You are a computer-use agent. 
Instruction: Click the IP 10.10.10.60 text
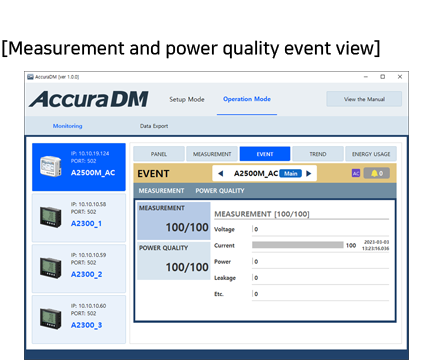88,306
